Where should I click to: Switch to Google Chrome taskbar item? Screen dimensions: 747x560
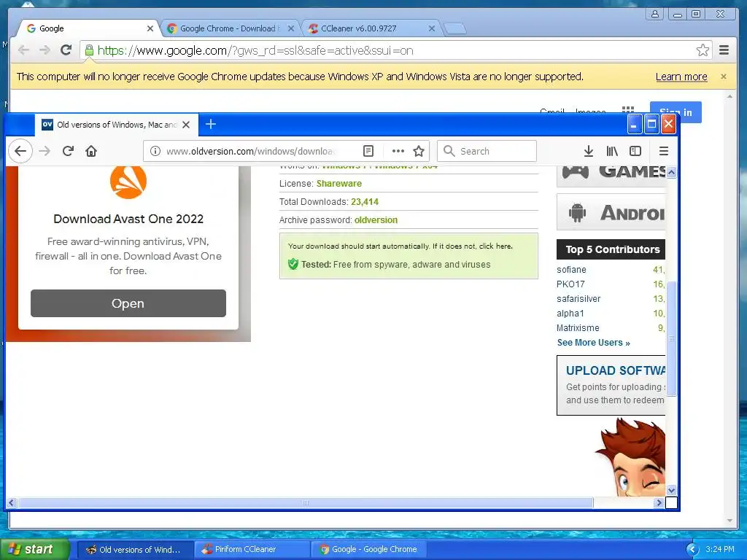[x=368, y=549]
